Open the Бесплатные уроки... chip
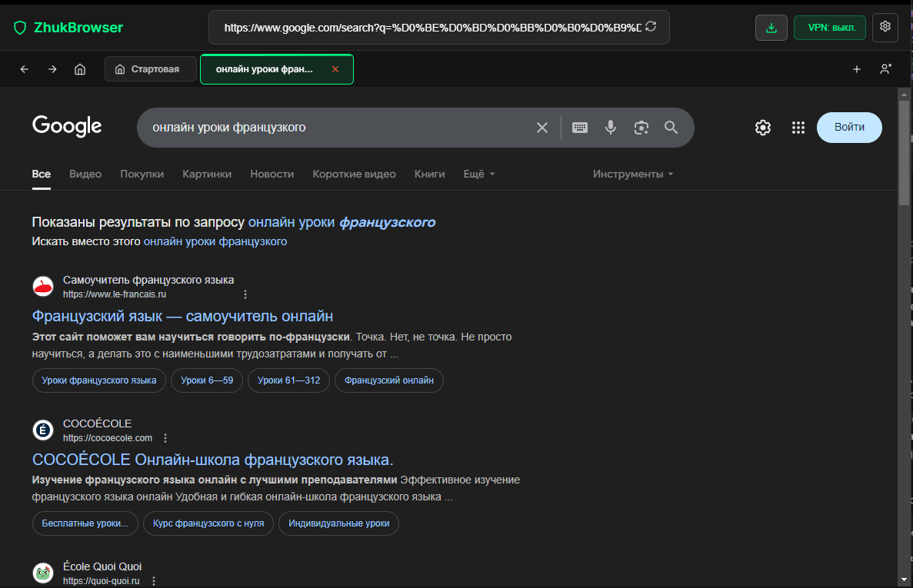Viewport: 913px width, 588px height. point(85,523)
